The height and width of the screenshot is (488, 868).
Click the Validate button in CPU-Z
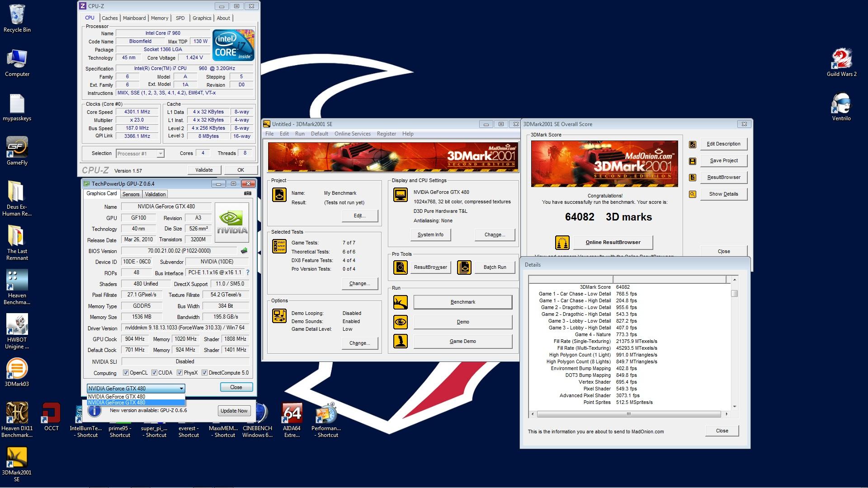pos(204,170)
